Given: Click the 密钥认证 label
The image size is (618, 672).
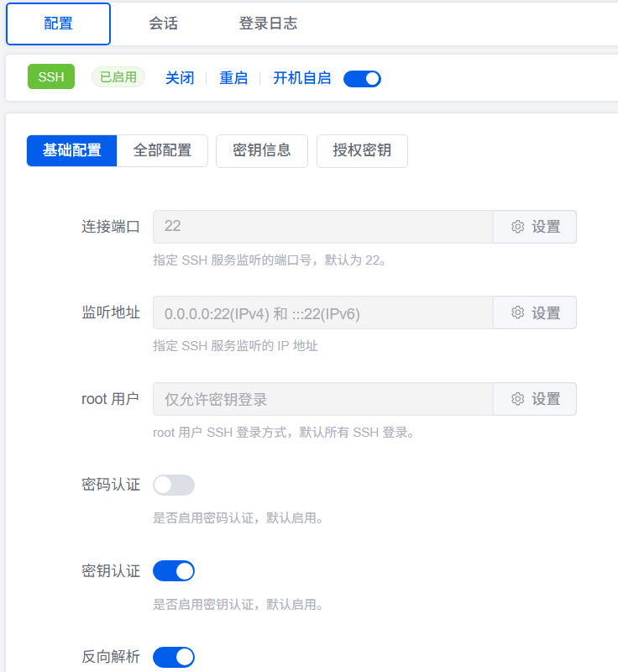Looking at the screenshot, I should pyautogui.click(x=111, y=571).
